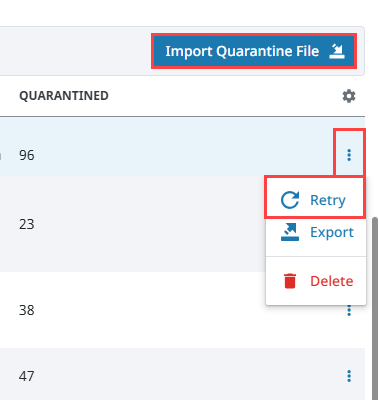Select the row with 47 quarantined
The width and height of the screenshot is (380, 400).
click(x=182, y=376)
